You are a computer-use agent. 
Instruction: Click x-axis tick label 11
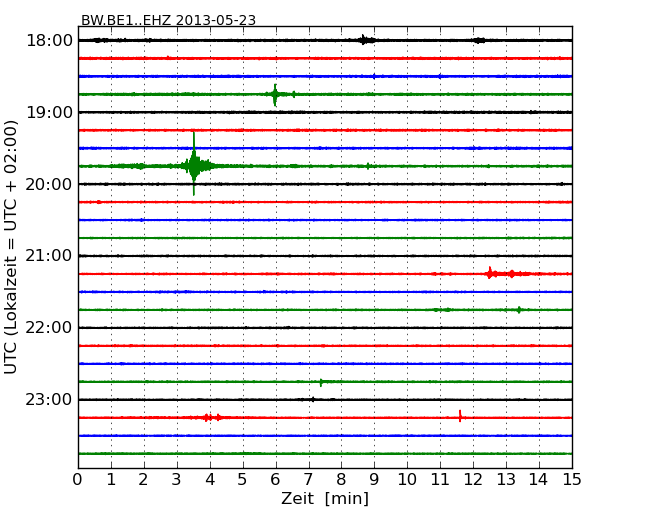[440, 480]
